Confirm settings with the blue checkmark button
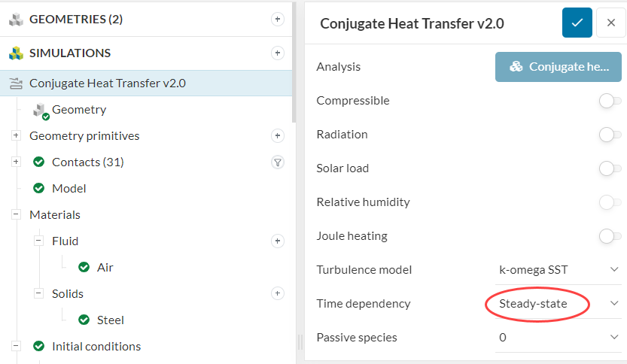Screen dimensions: 627x364 [x=577, y=23]
